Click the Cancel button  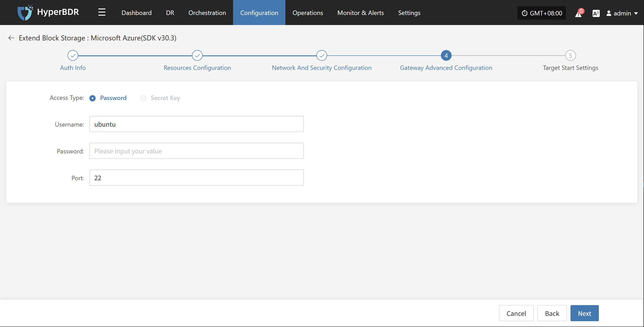pos(516,313)
